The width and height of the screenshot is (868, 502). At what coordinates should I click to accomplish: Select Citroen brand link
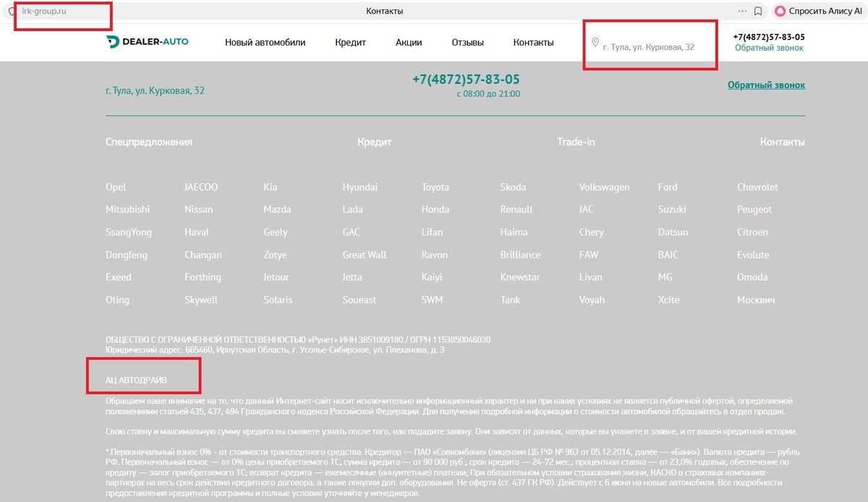(x=752, y=232)
